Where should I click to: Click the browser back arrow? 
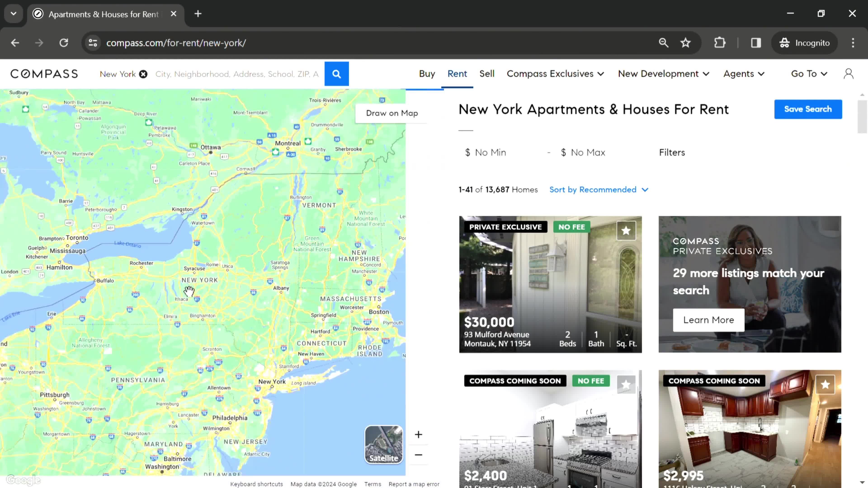[x=15, y=43]
